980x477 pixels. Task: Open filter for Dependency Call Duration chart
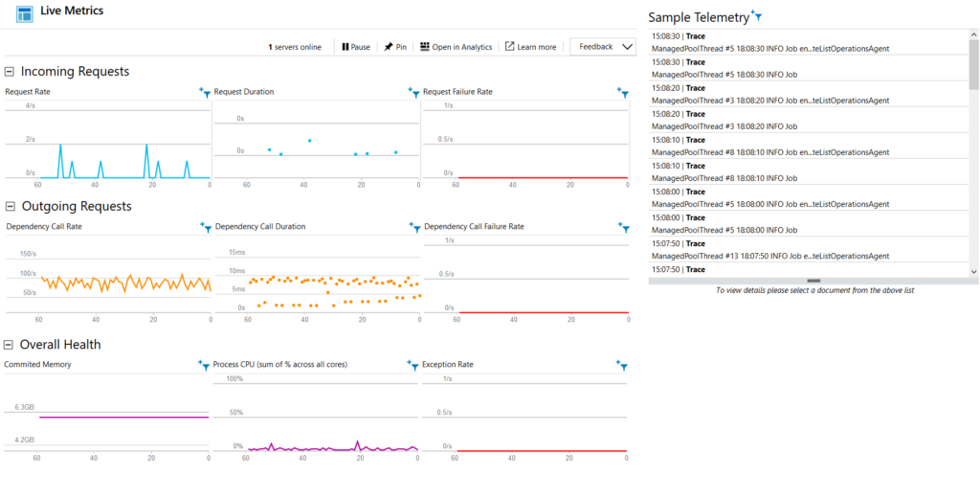(414, 228)
